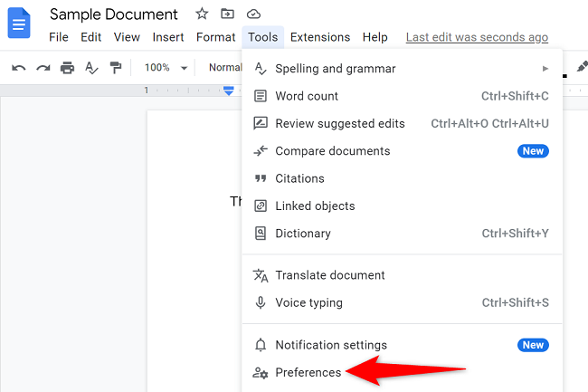Screen dimensions: 588x392
Task: Click the move to folder icon
Action: tap(227, 14)
